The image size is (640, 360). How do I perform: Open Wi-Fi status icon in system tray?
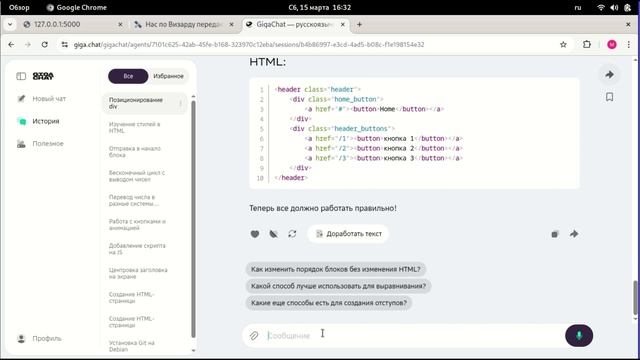click(x=601, y=7)
